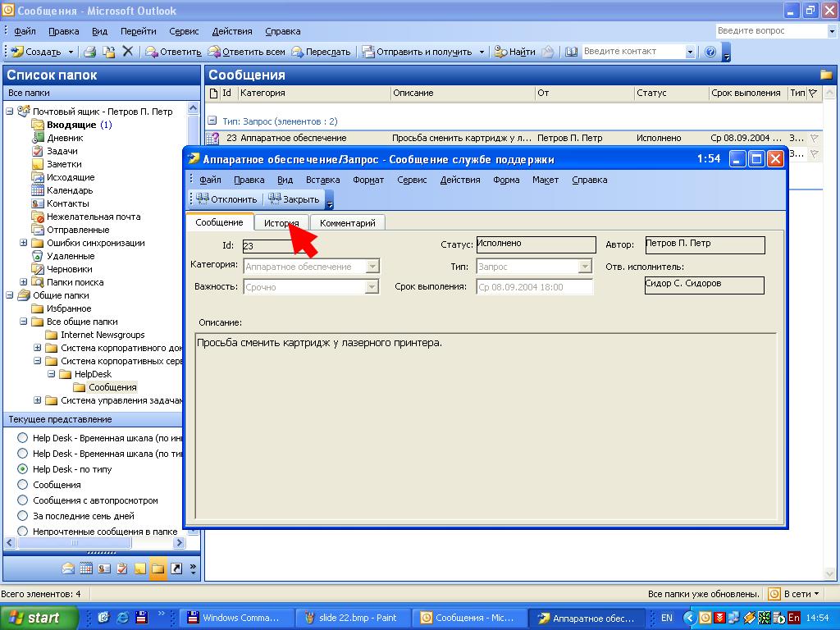The image size is (840, 630).
Task: Open Tasks from the bottom navigation icons
Action: (x=122, y=568)
